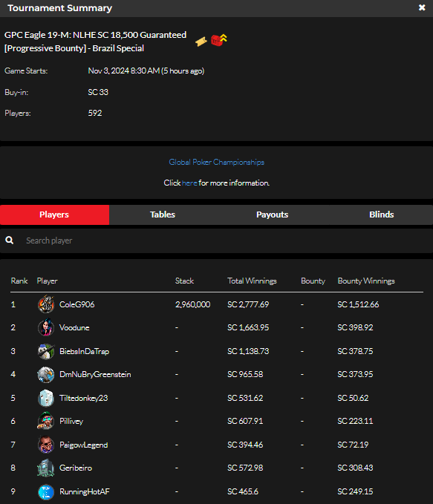Open the Global Poker Championships link
The image size is (433, 504).
pyautogui.click(x=217, y=162)
